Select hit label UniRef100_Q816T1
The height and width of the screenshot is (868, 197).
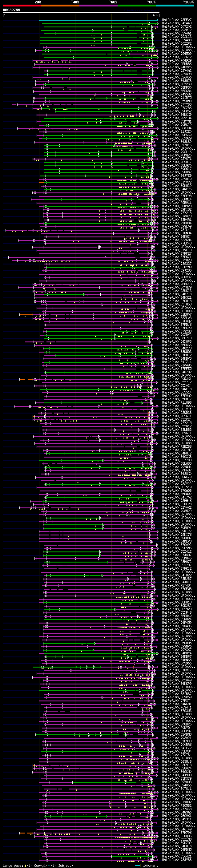pos(177,416)
